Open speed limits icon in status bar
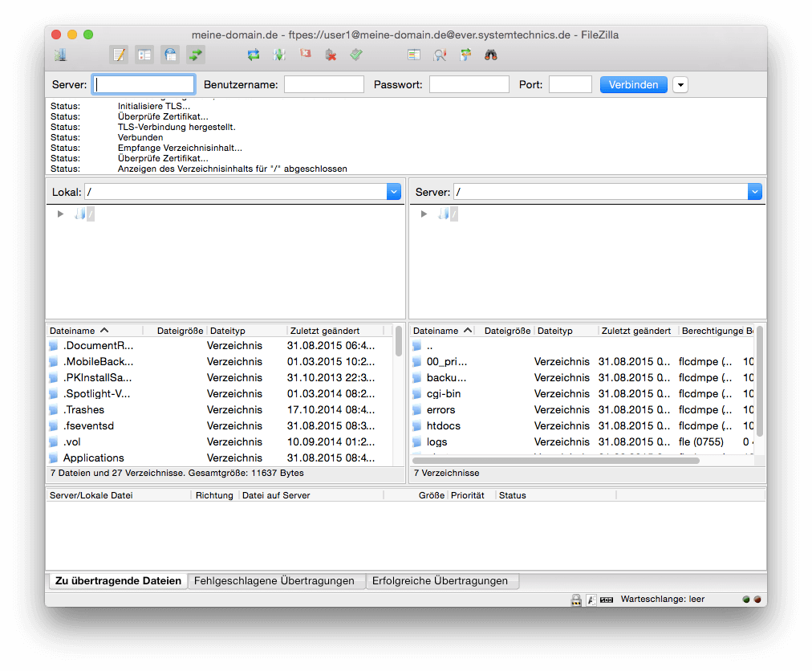This screenshot has width=812, height=671. click(x=607, y=600)
